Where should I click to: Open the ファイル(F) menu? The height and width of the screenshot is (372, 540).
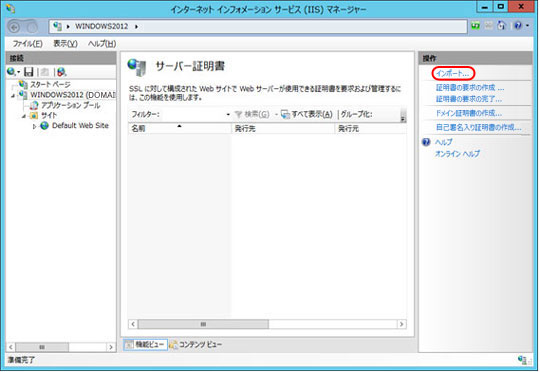point(28,44)
